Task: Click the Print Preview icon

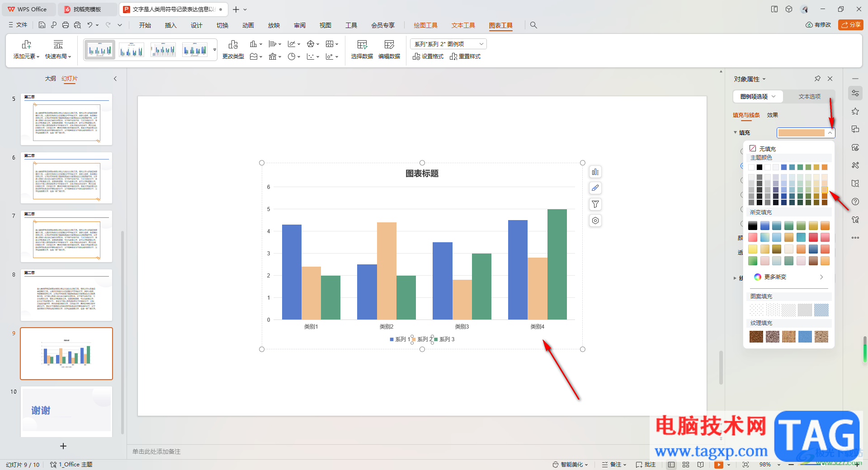Action: [77, 25]
